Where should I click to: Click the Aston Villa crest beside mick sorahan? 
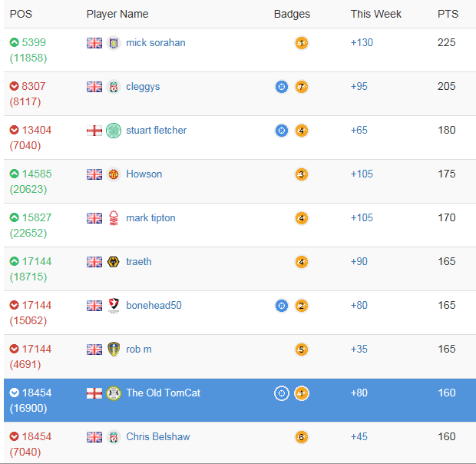[114, 43]
